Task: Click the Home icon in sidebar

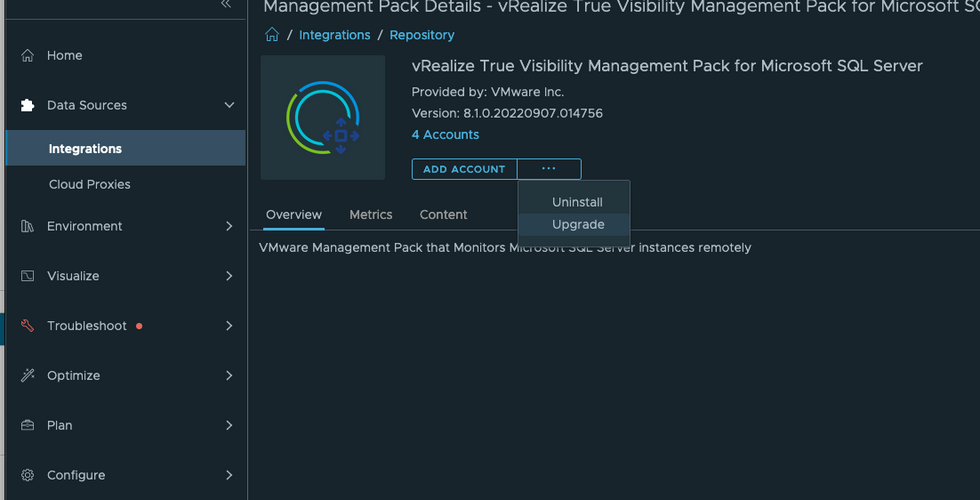Action: [28, 56]
